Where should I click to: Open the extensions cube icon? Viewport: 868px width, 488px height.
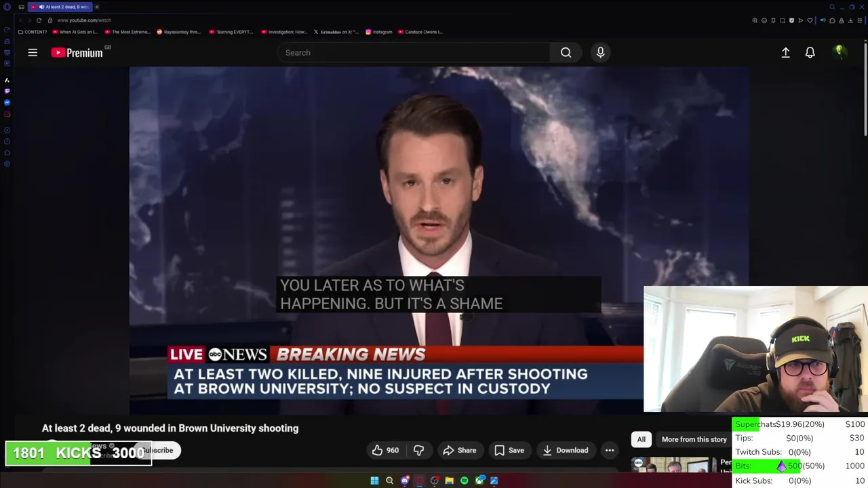point(832,20)
